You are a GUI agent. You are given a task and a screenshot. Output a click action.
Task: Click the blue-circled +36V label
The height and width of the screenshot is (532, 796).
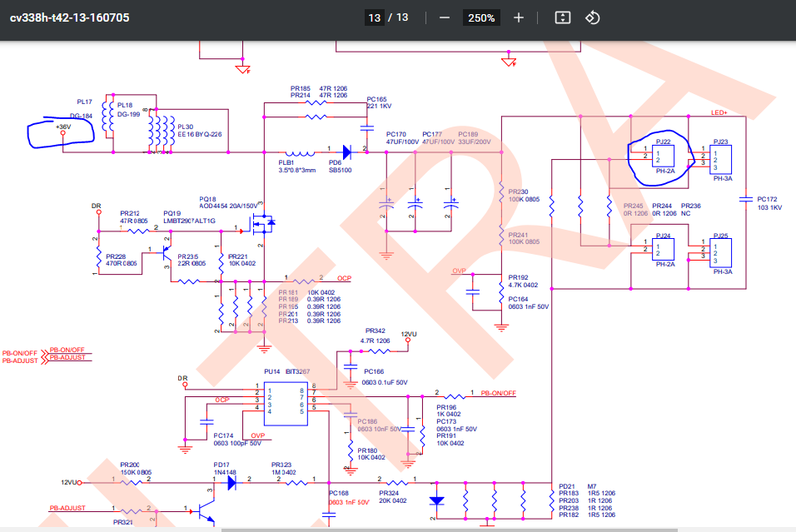63,127
